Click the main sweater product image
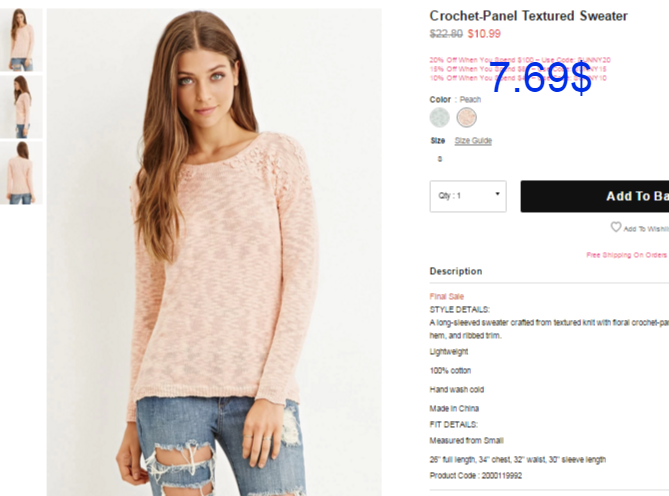The image size is (669, 496). point(214,252)
